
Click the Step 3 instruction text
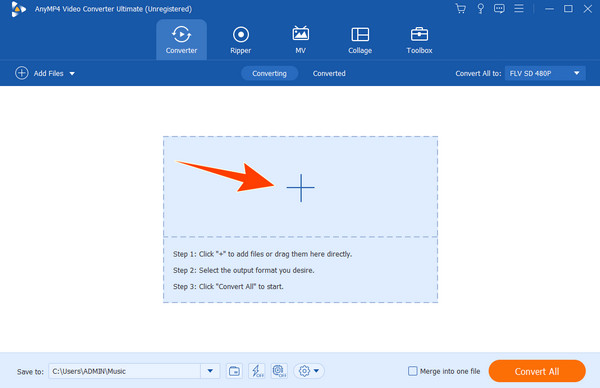coord(228,287)
